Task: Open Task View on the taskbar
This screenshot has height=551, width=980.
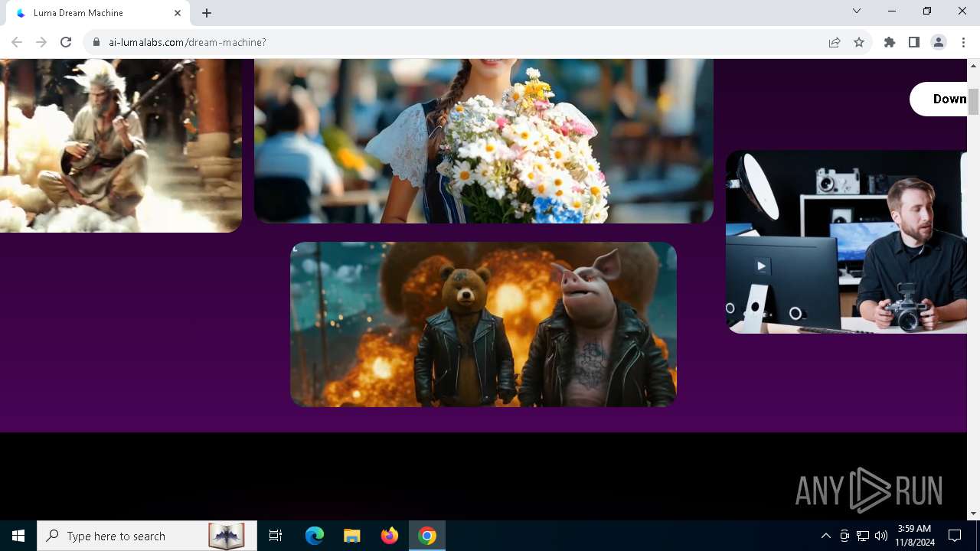Action: [276, 536]
